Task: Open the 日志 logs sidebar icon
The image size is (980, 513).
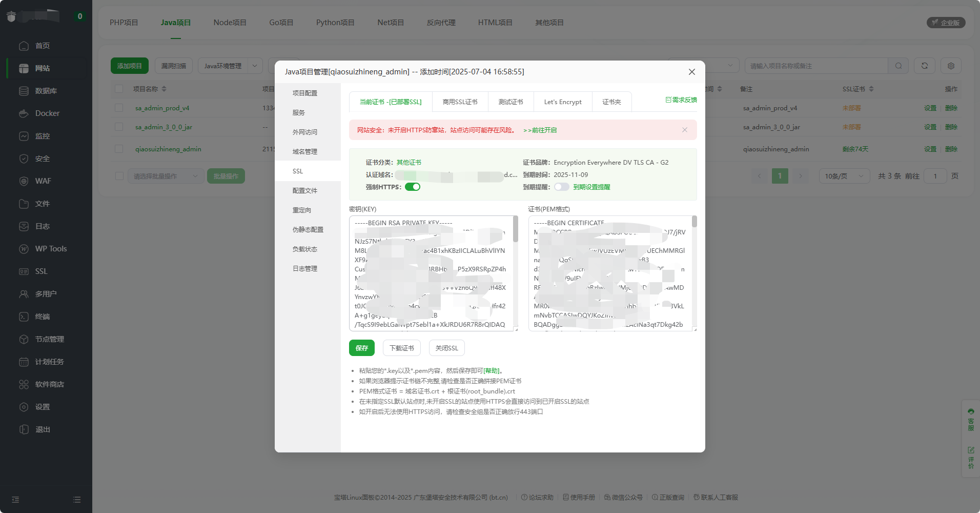Action: coord(24,226)
